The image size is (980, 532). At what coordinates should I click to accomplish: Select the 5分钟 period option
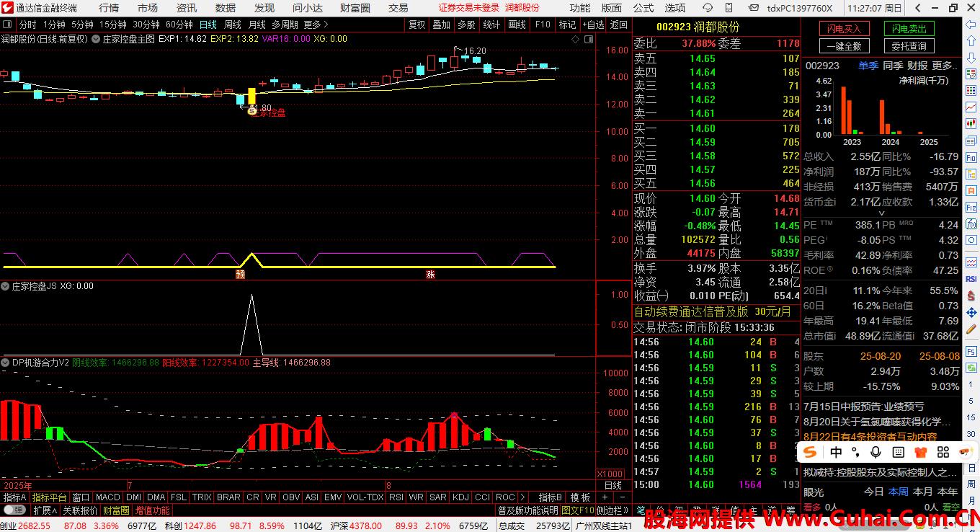click(x=82, y=25)
